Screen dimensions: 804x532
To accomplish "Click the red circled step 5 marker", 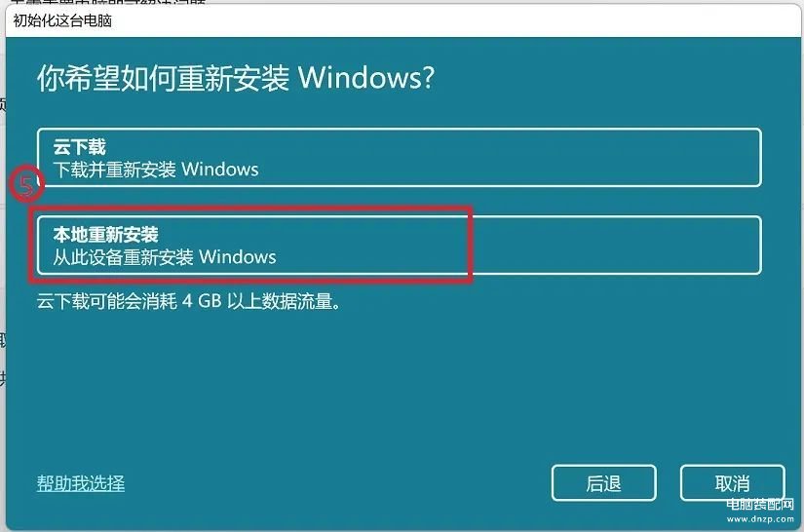I will click(26, 183).
